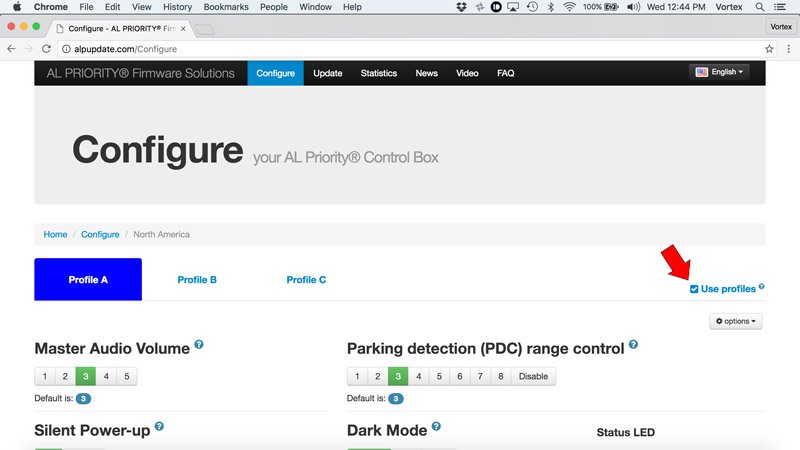This screenshot has height=450, width=800.
Task: Click help icon beside Dark Mode
Action: (436, 426)
